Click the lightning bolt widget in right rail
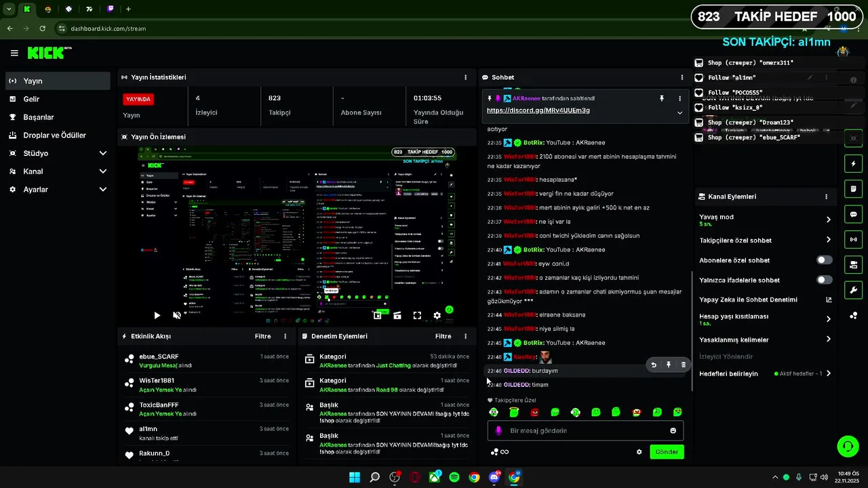This screenshot has height=488, width=868. (853, 163)
